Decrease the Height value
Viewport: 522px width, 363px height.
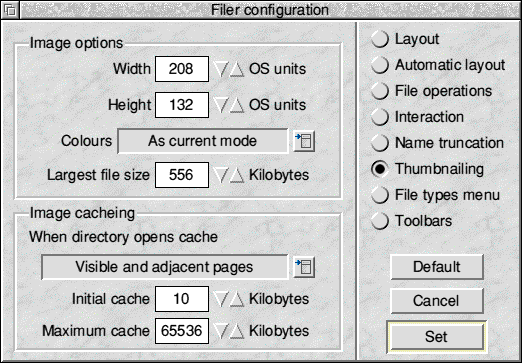(x=221, y=105)
